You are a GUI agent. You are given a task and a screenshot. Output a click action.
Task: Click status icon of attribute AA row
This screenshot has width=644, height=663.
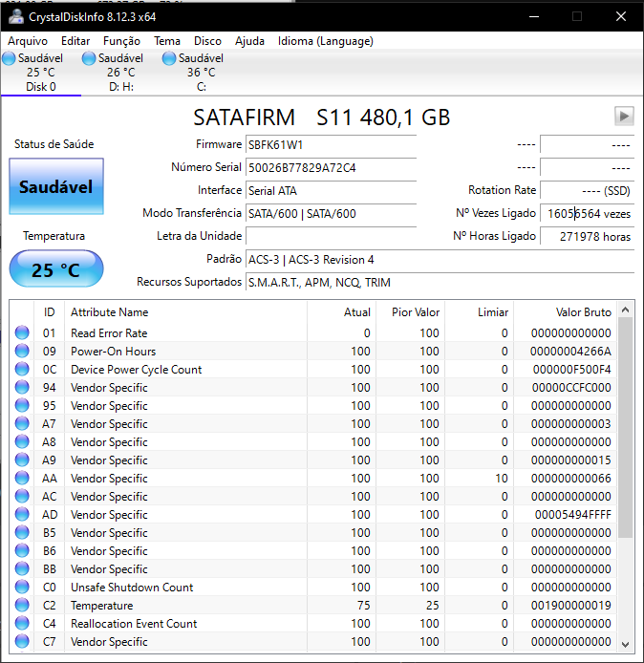tap(22, 479)
